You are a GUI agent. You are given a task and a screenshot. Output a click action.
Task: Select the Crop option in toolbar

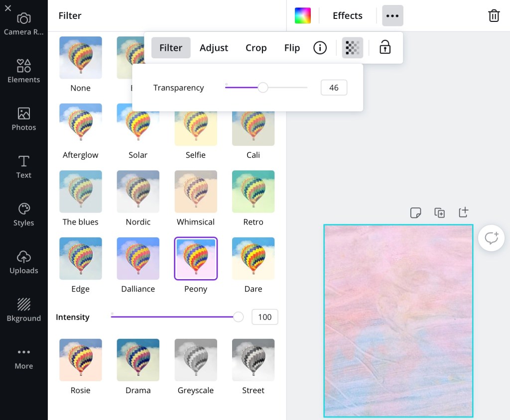click(x=256, y=48)
